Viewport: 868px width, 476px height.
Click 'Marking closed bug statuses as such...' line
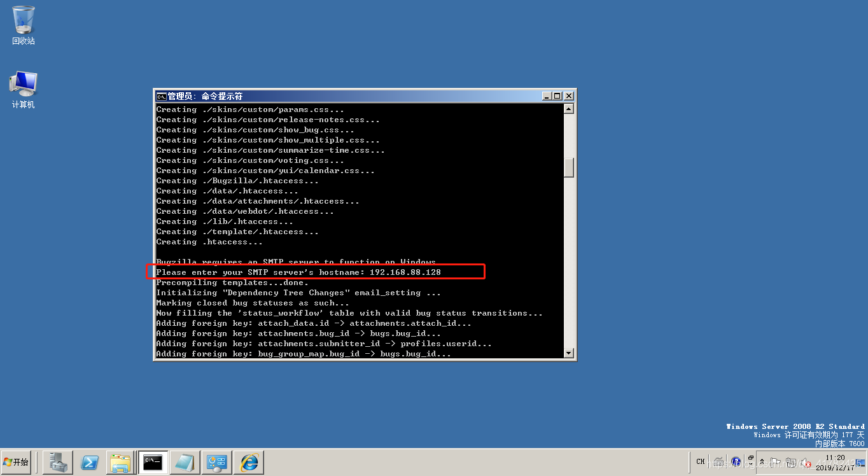pyautogui.click(x=253, y=303)
